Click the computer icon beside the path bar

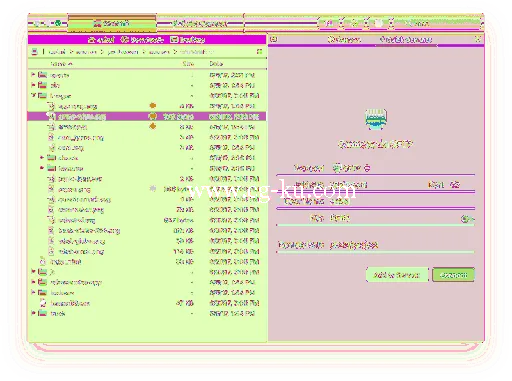34,52
